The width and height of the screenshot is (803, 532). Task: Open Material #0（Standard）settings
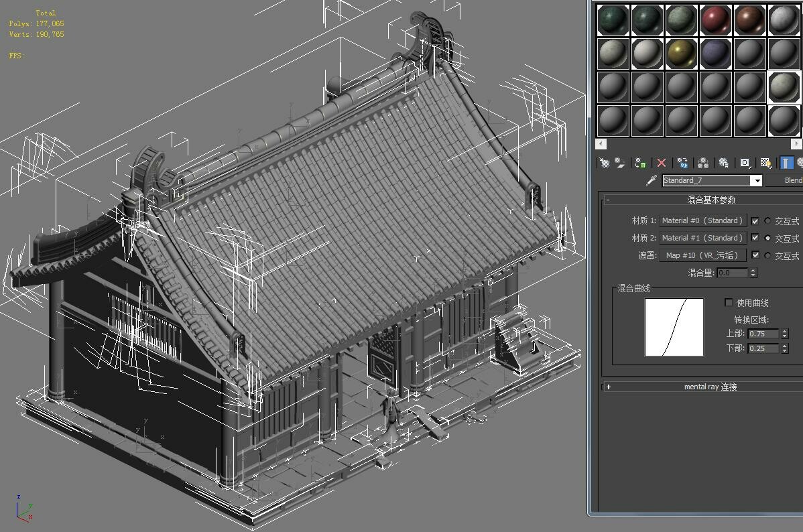point(702,220)
